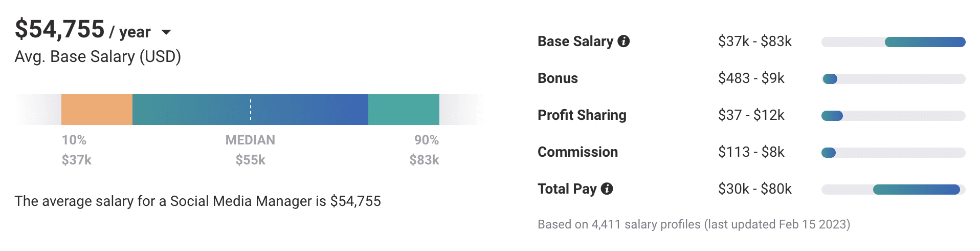Click the Total Pay info icon
Screen dimensions: 980x251
tap(607, 189)
